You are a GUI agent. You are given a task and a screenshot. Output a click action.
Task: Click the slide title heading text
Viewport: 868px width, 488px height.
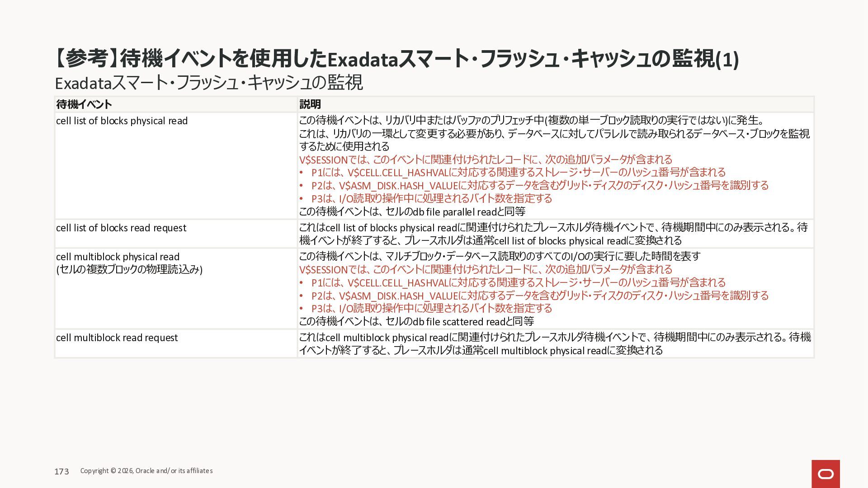coord(396,59)
